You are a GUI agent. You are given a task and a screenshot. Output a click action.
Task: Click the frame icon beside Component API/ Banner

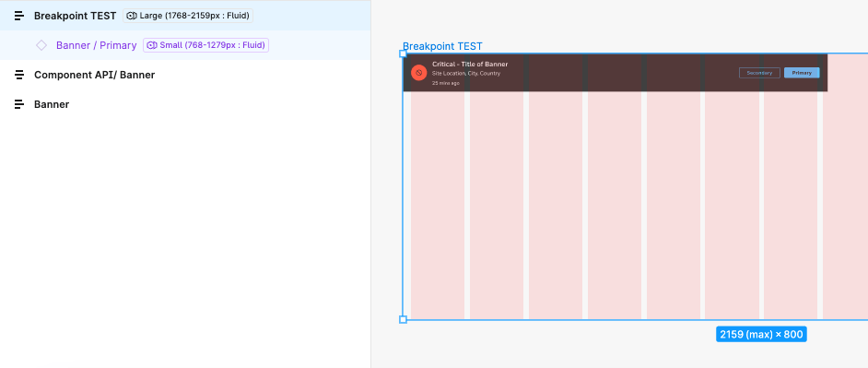coord(19,75)
